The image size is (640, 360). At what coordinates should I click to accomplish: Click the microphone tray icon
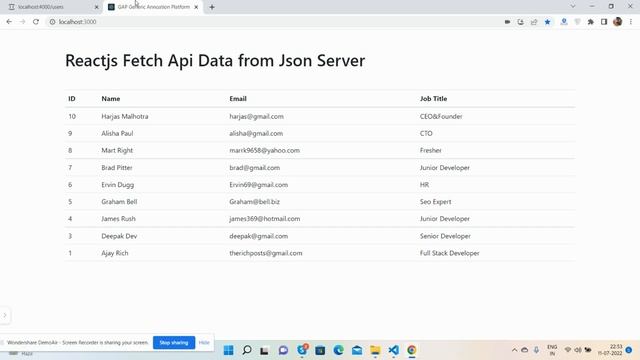(x=536, y=350)
